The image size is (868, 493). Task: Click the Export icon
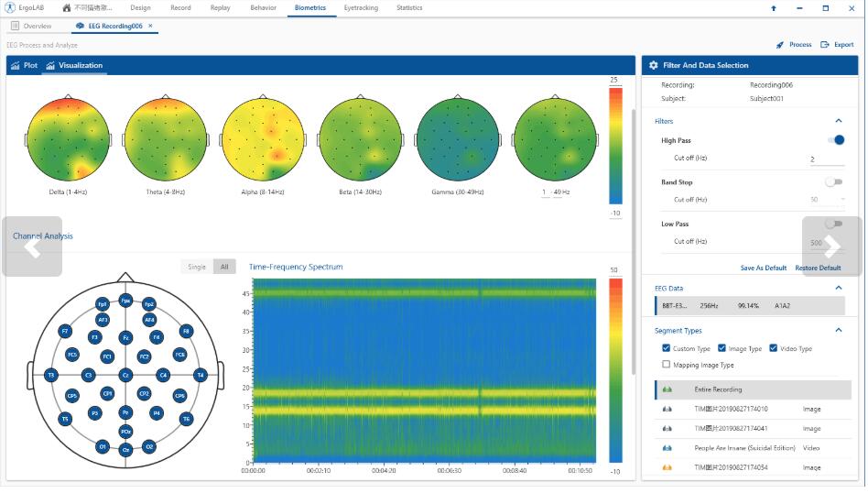point(825,44)
